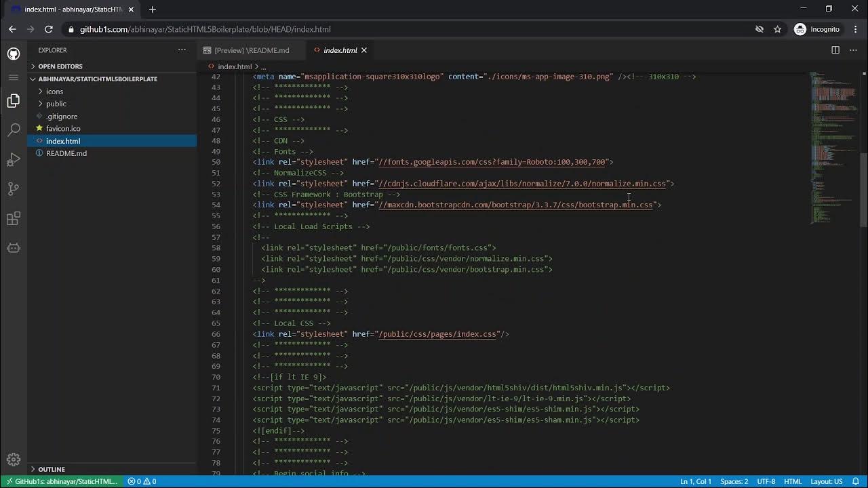Open the Run and Debug icon
Screen dimensions: 868x488
[x=14, y=160]
